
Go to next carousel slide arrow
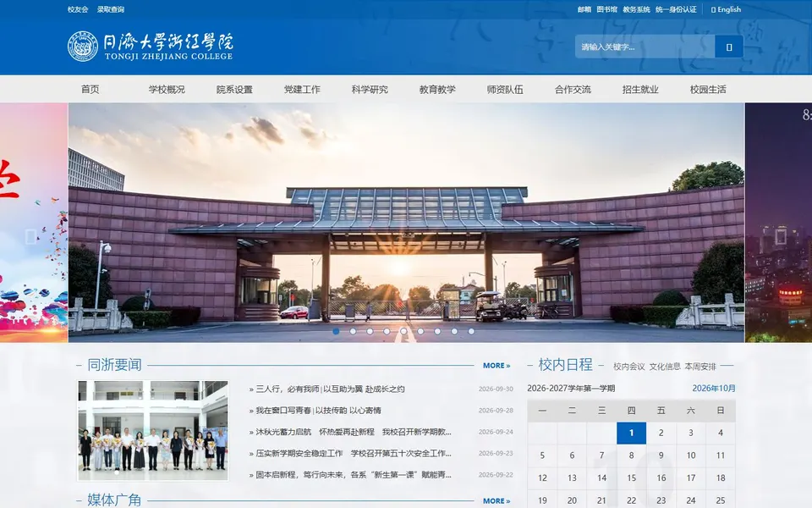coord(781,237)
